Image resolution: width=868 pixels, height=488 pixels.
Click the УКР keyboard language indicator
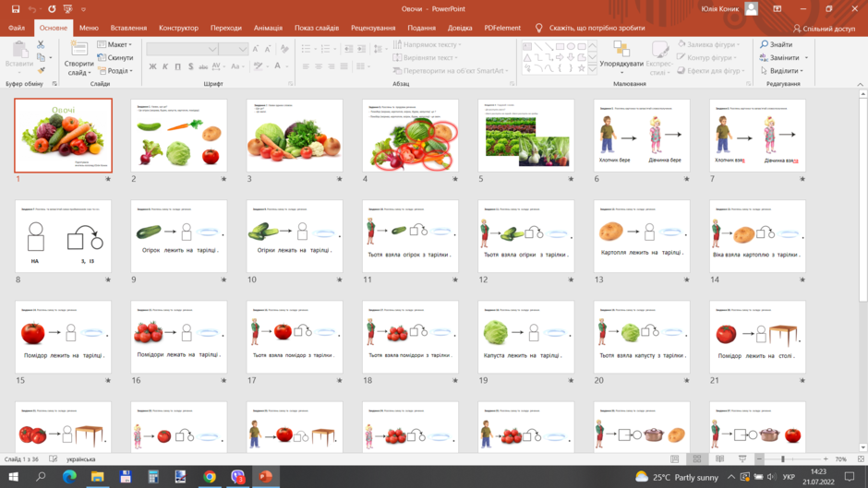(789, 477)
